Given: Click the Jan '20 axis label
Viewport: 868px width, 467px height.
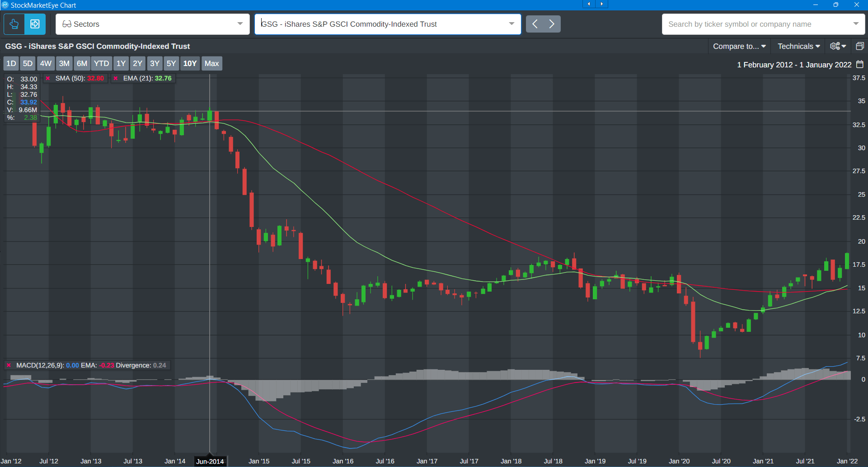Looking at the screenshot, I should (679, 461).
